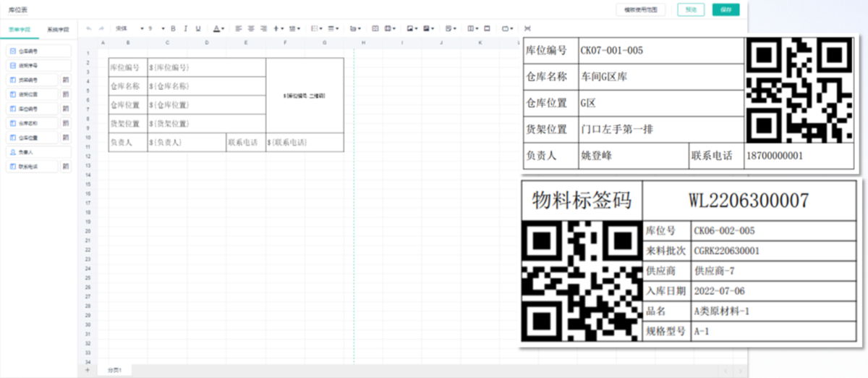The width and height of the screenshot is (868, 378).
Task: Redo the last undone edit
Action: pos(101,28)
